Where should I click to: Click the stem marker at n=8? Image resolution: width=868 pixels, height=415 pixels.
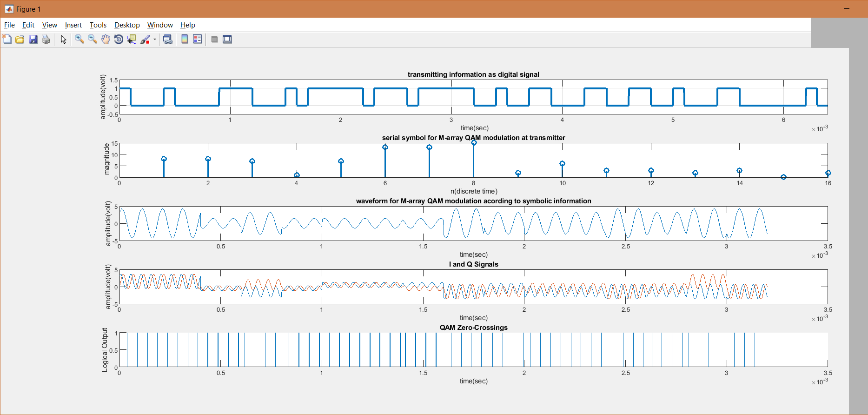tap(474, 143)
